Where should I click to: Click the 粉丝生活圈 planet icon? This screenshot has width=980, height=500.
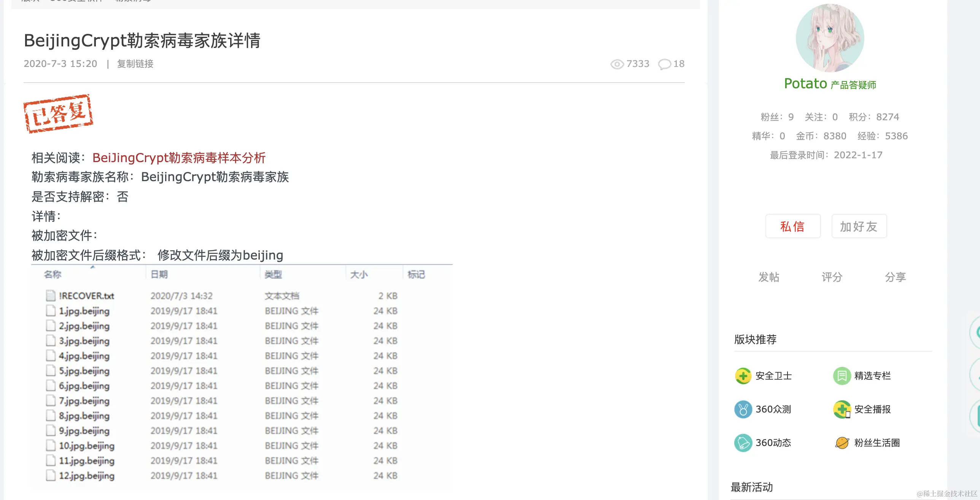842,443
